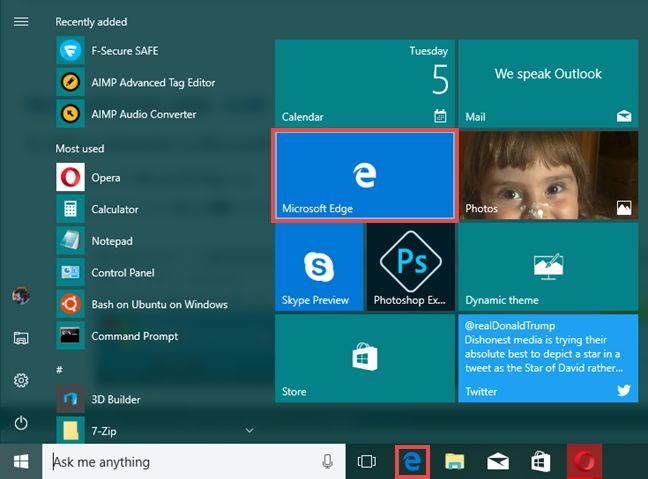Open Control Panel
This screenshot has height=479, width=648.
coord(155,273)
